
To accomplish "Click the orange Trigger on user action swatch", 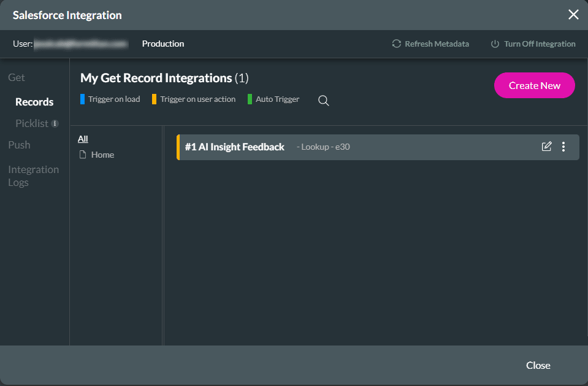I will tap(155, 99).
